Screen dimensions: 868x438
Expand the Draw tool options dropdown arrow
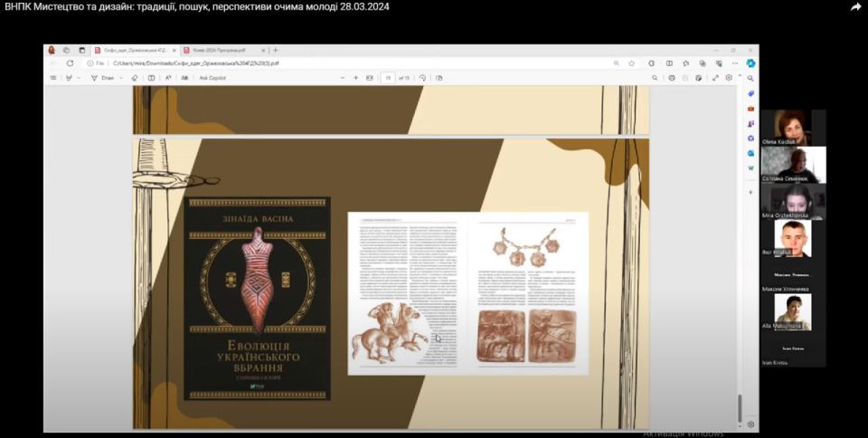(121, 78)
